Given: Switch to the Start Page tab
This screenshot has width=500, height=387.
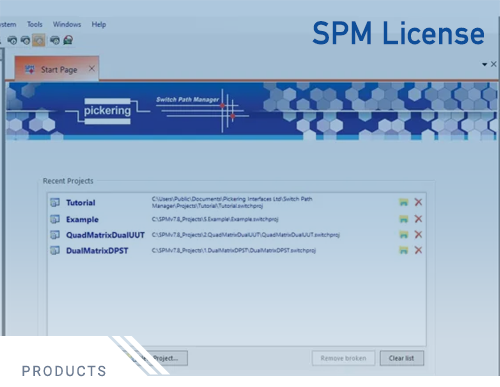Looking at the screenshot, I should pyautogui.click(x=57, y=69).
